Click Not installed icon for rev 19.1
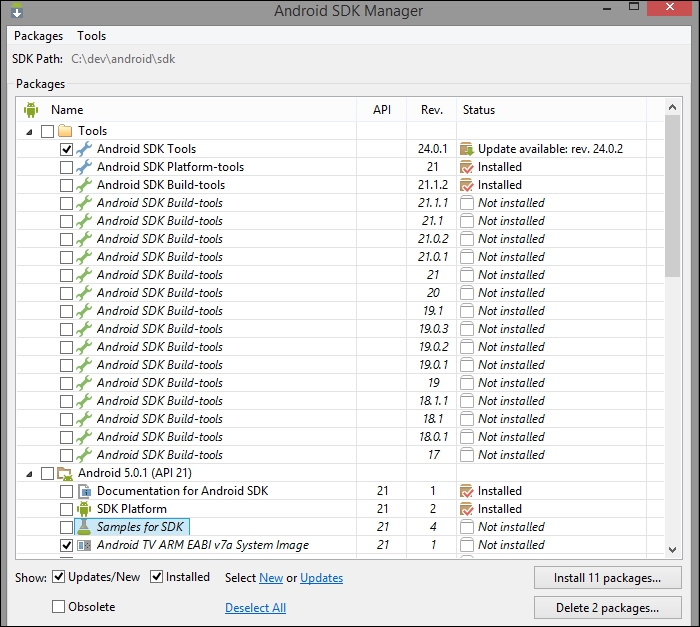 (x=467, y=311)
